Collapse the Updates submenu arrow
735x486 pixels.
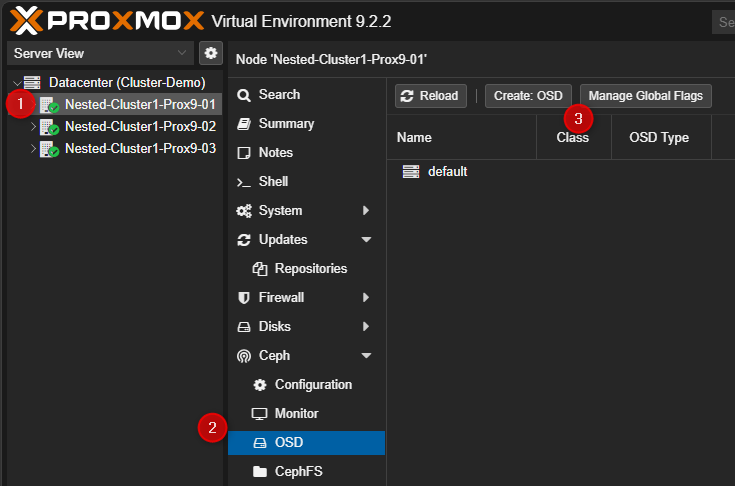click(x=367, y=239)
